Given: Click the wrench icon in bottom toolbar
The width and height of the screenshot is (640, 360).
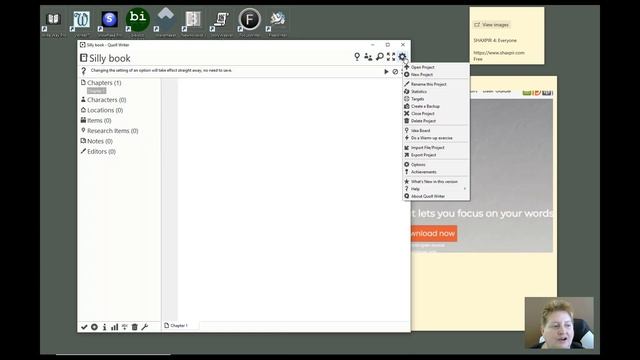Looking at the screenshot, I should point(144,327).
